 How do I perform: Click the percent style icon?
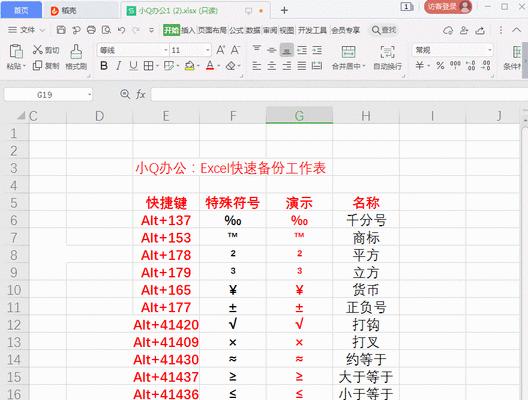click(x=440, y=65)
